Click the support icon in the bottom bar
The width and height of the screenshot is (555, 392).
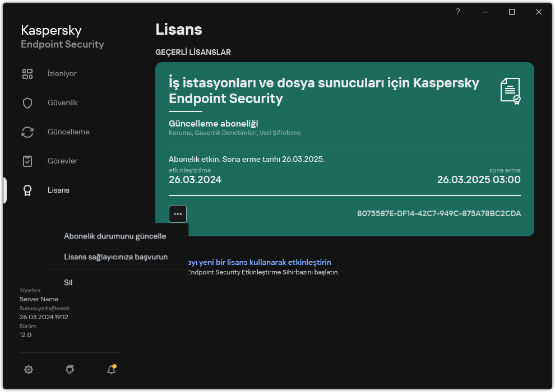point(70,370)
